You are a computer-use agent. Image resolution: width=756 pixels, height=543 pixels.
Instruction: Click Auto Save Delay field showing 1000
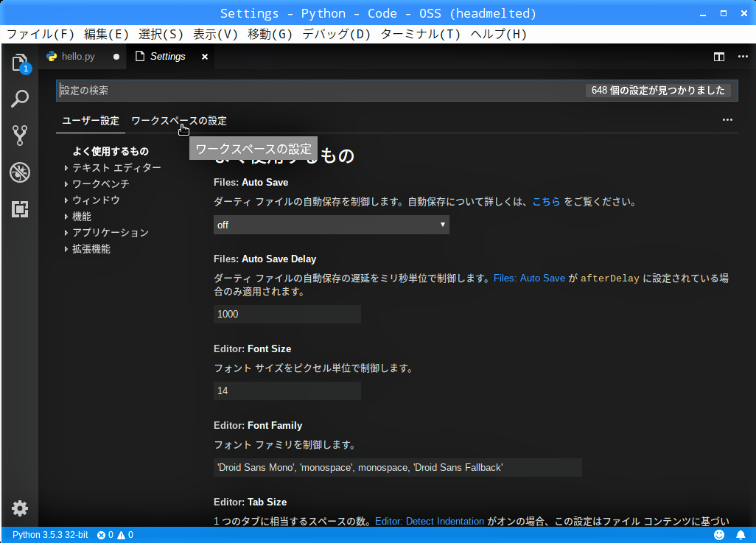[287, 314]
